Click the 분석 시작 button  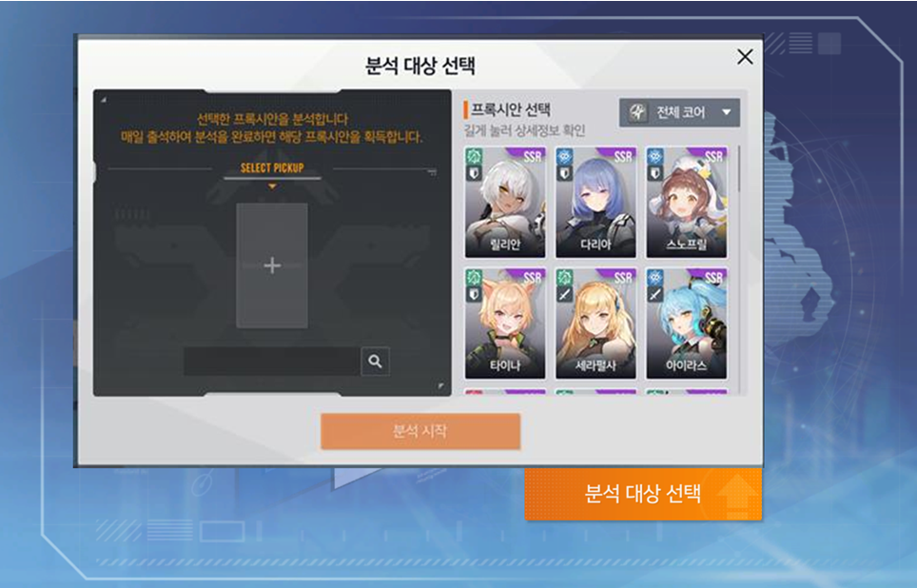[420, 432]
